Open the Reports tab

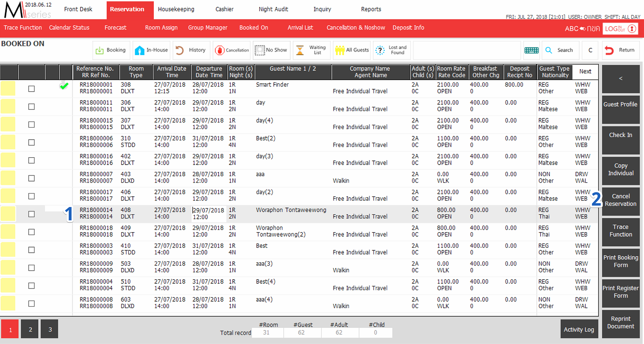click(x=371, y=9)
